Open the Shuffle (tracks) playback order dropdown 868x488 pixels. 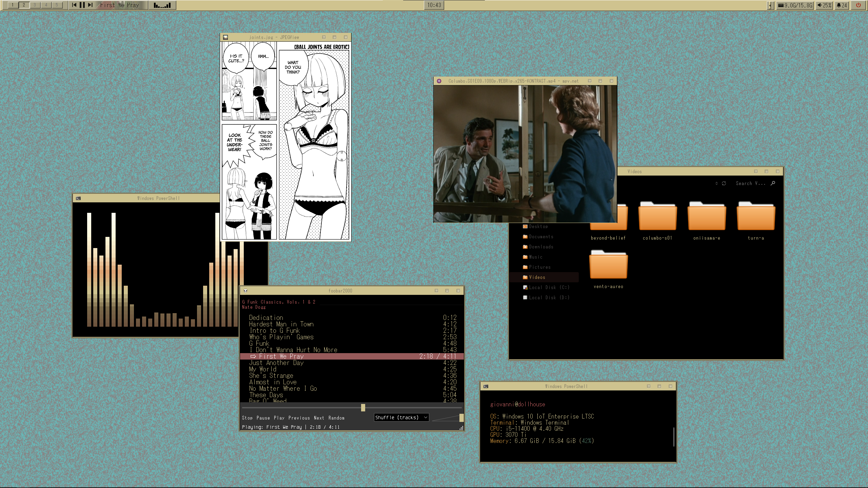coord(401,418)
